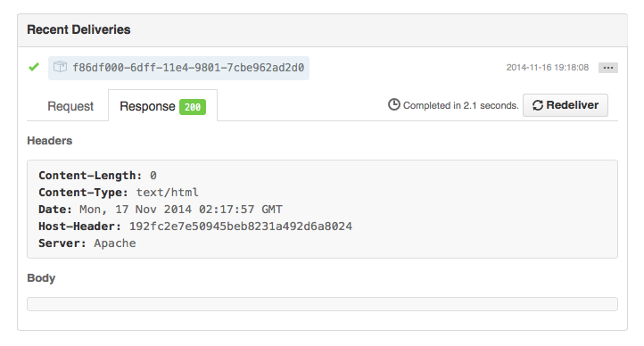
Task: Click the 2014-11-16 19:18:08 timestamp
Action: pos(547,68)
